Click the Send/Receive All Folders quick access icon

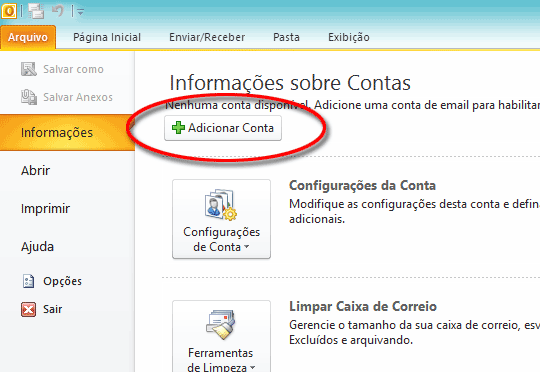[x=36, y=11]
